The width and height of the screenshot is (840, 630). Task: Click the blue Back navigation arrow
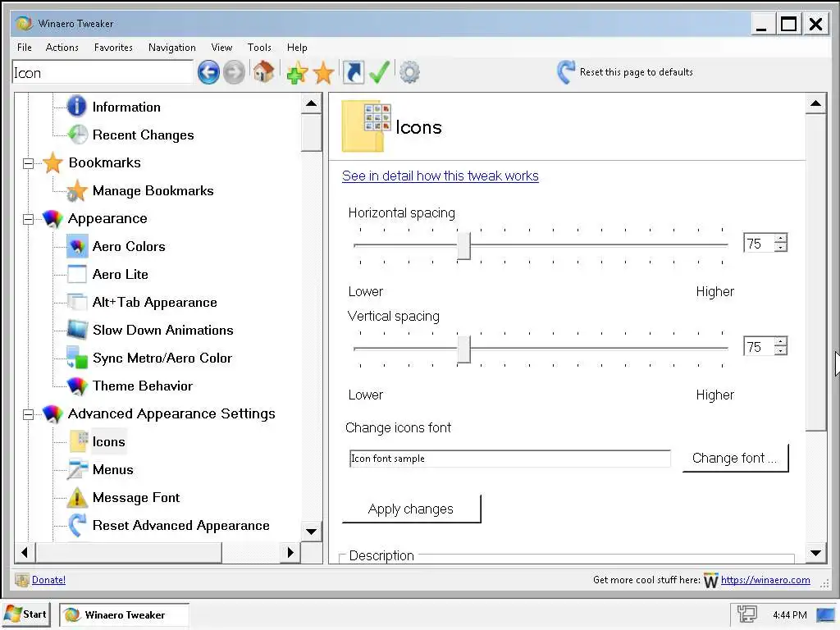click(208, 72)
